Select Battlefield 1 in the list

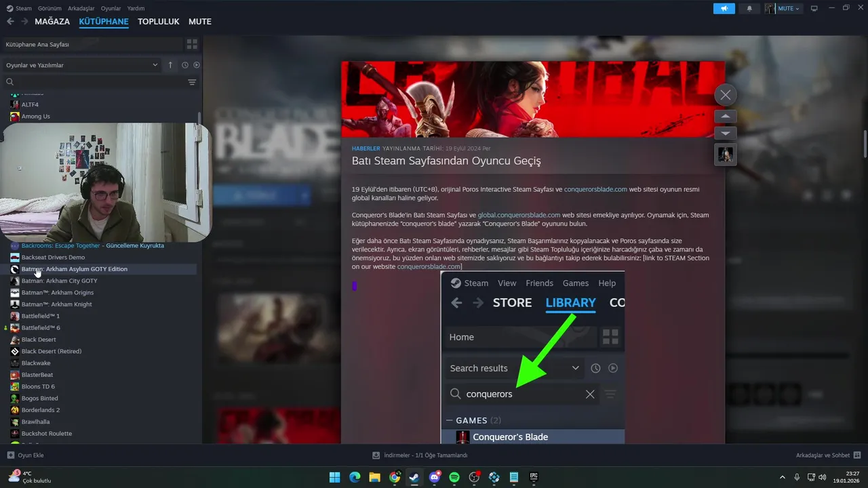[40, 316]
